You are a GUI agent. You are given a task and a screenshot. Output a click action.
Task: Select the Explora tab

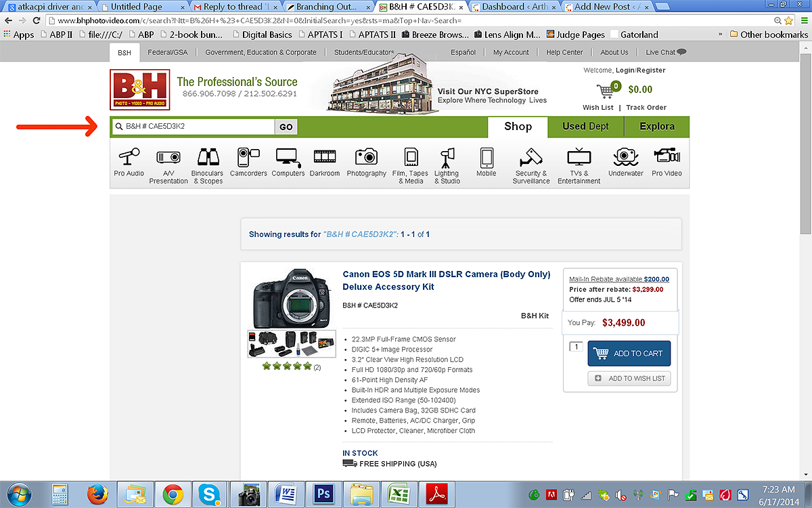[x=657, y=127]
